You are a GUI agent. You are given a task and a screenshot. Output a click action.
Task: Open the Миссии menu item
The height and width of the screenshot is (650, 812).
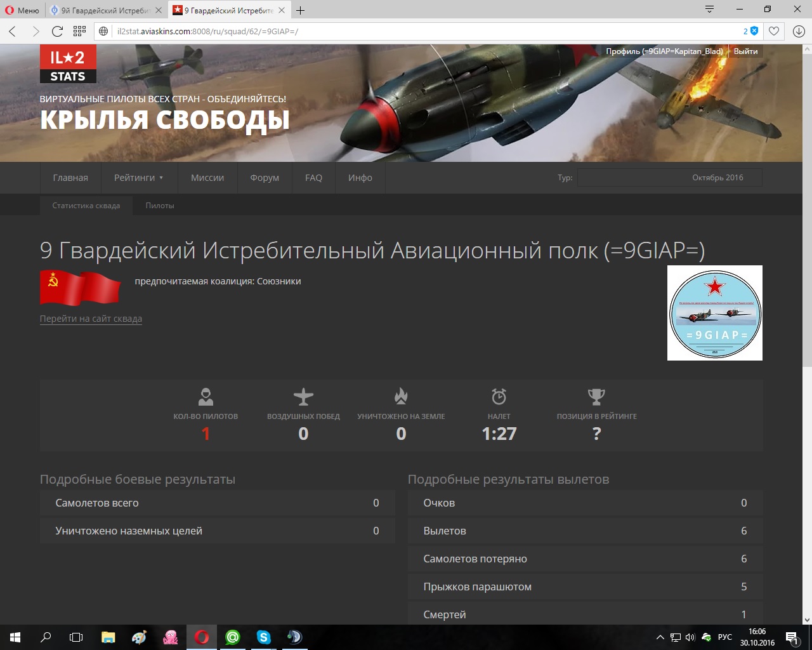(207, 178)
